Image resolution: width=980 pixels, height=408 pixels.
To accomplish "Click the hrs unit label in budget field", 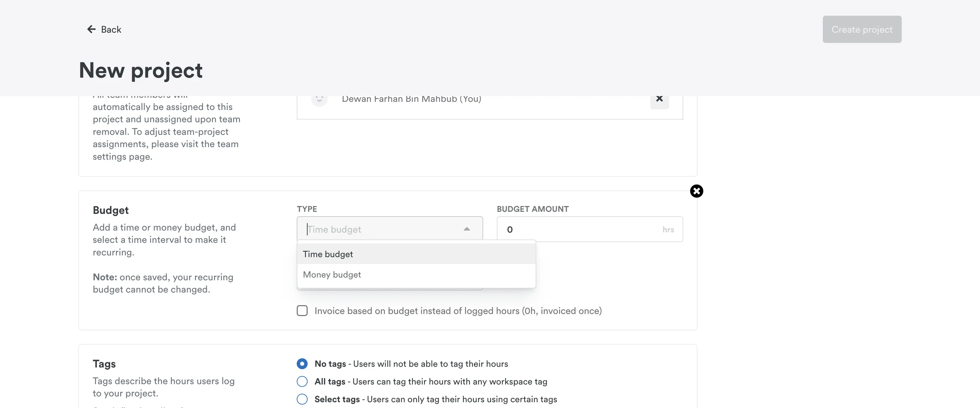I will 668,230.
